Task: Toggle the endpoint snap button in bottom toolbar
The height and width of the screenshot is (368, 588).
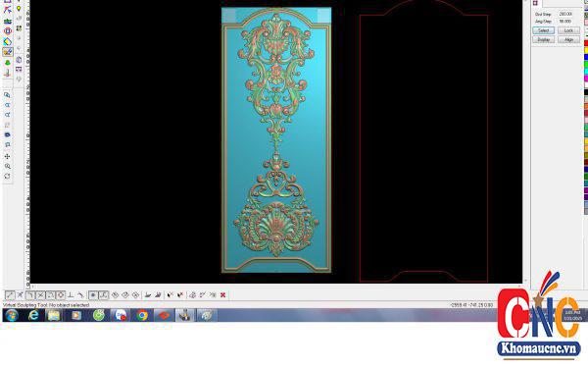Action: (10, 295)
